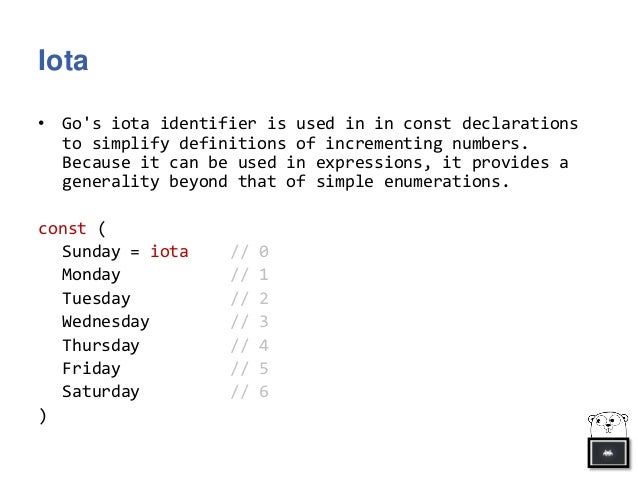The height and width of the screenshot is (479, 638).
Task: Click the "// 5" comment
Action: 249,368
